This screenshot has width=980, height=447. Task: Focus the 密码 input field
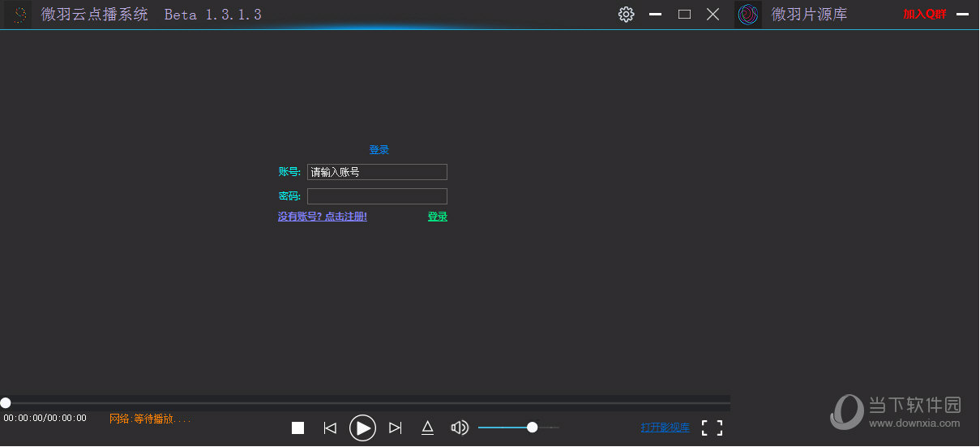click(x=377, y=196)
